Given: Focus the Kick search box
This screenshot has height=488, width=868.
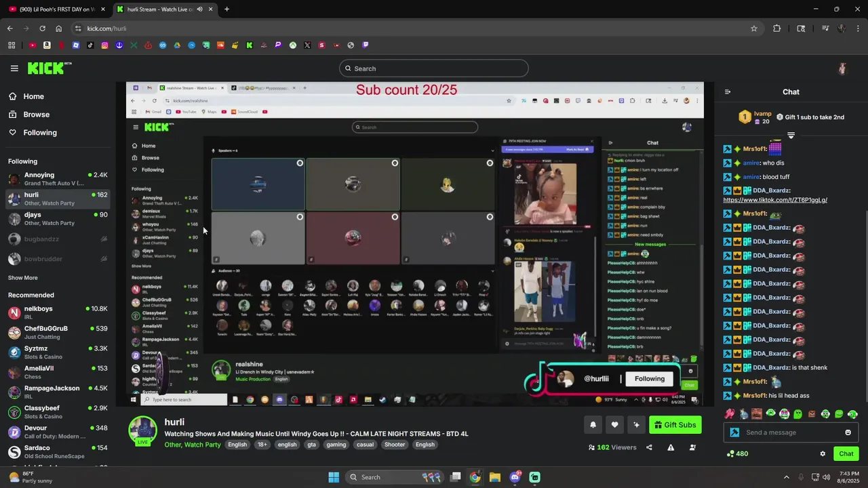Looking at the screenshot, I should [434, 68].
